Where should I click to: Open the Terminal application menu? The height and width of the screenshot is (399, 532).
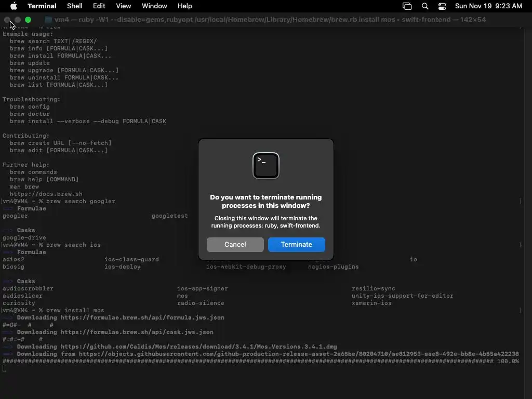pos(42,6)
